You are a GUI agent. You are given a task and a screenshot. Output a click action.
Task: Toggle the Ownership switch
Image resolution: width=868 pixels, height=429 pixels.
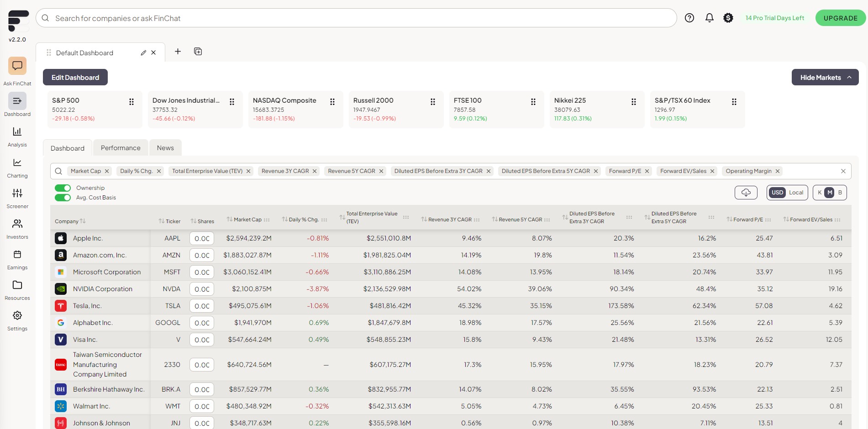tap(63, 188)
